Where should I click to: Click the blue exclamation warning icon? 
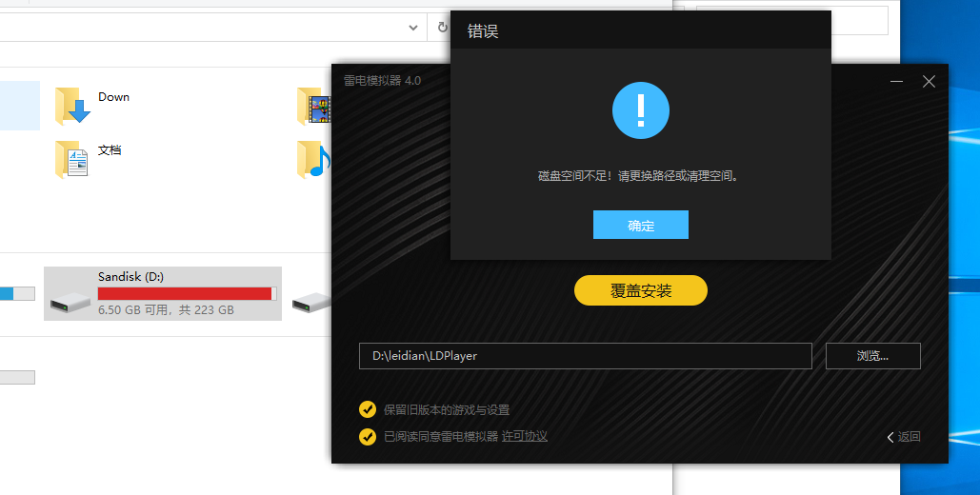641,110
